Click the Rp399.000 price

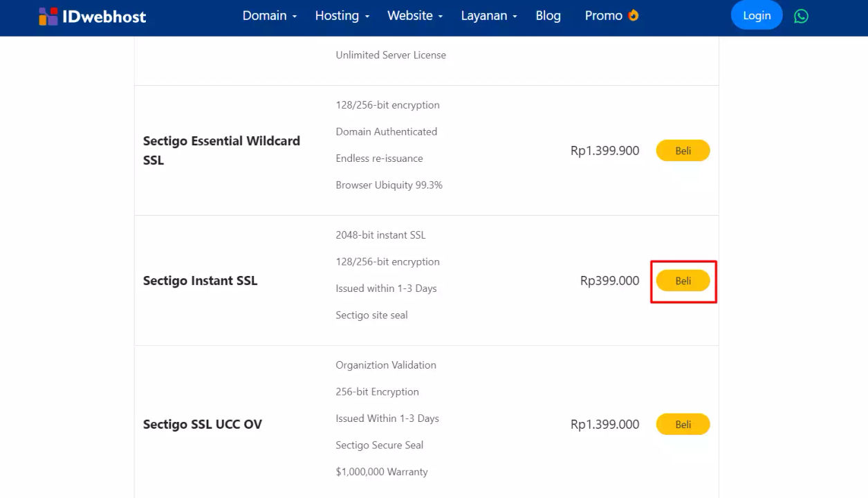[x=609, y=281]
